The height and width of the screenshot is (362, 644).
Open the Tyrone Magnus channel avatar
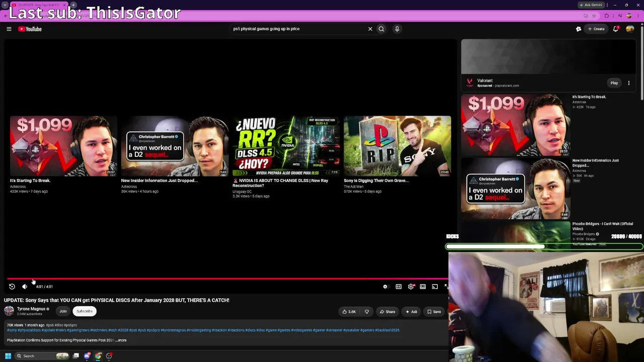tap(9, 311)
